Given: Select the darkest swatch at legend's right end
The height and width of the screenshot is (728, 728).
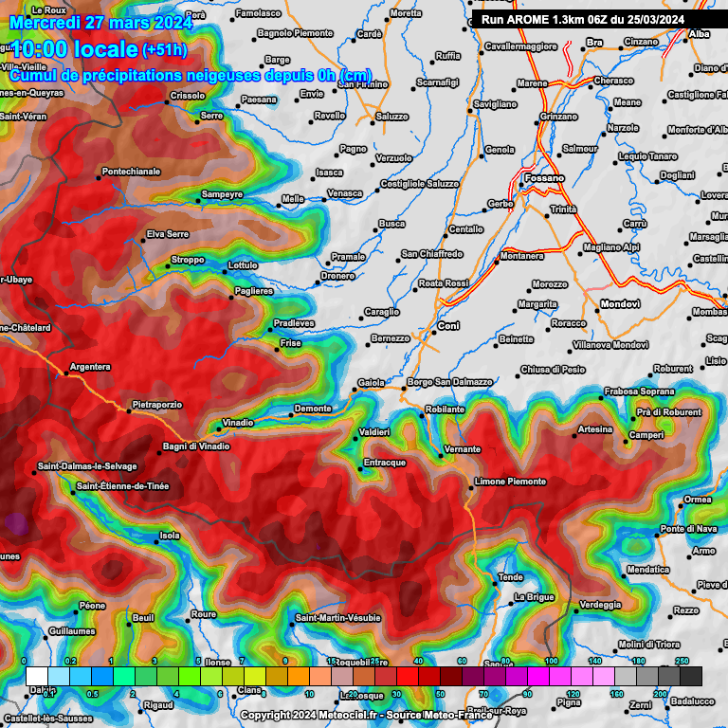Looking at the screenshot, I should tap(691, 676).
